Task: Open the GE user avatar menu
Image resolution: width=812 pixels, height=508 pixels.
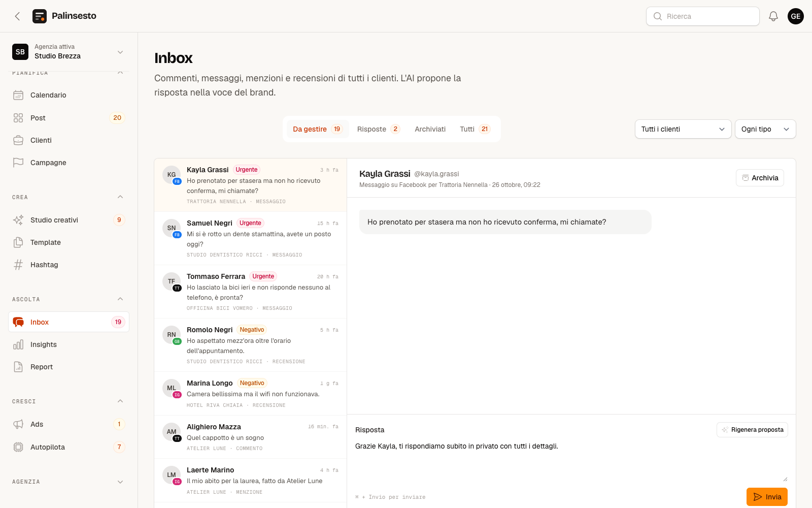Action: [796, 16]
